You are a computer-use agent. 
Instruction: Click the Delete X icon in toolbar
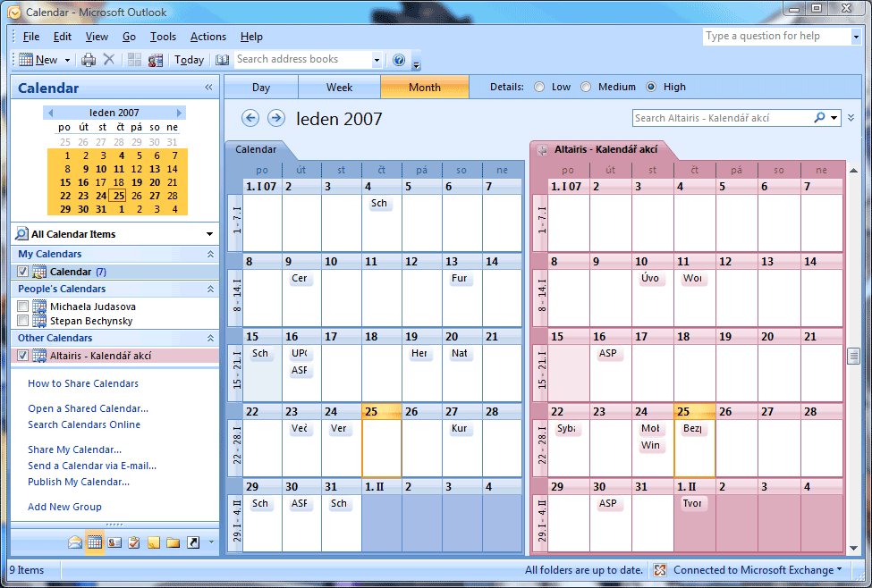[109, 60]
